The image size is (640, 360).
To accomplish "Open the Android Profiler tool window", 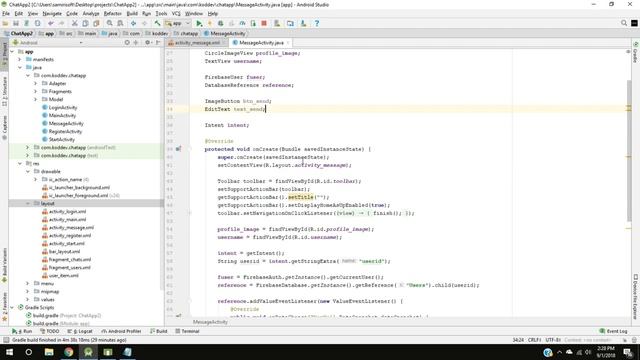I will [x=121, y=331].
